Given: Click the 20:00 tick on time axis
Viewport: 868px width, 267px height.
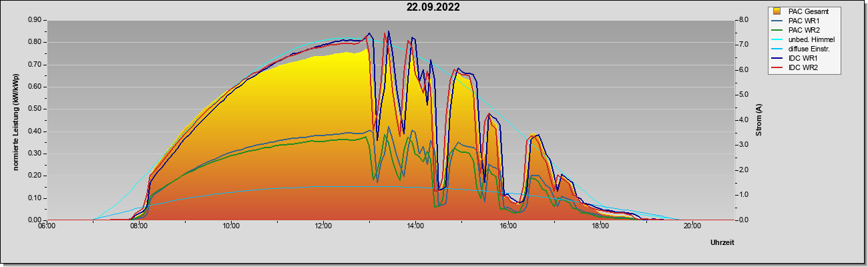Looking at the screenshot, I should tap(692, 226).
